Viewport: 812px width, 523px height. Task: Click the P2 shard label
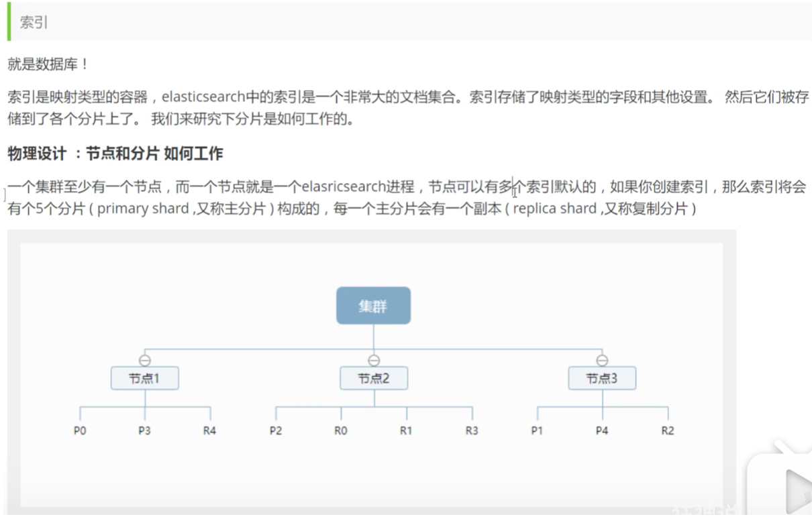tap(276, 430)
